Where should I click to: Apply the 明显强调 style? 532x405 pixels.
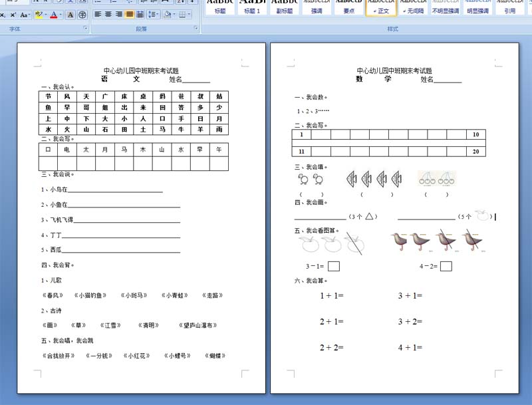[x=477, y=7]
